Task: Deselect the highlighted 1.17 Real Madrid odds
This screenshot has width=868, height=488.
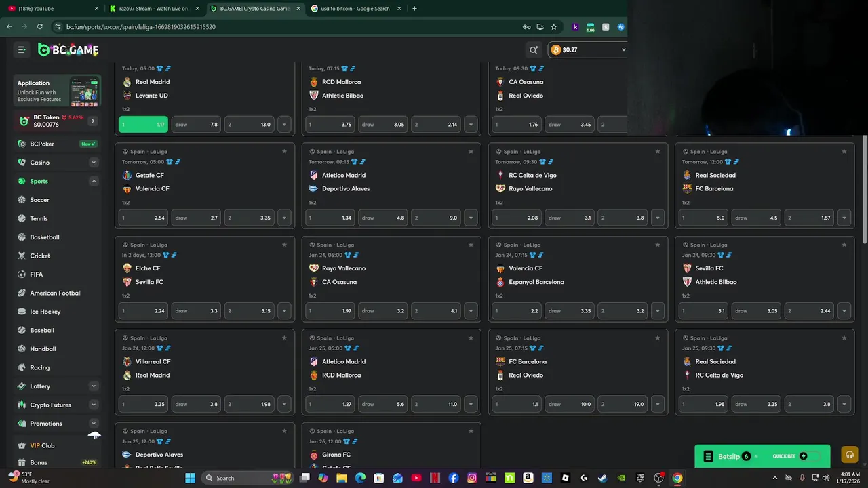Action: tap(143, 125)
